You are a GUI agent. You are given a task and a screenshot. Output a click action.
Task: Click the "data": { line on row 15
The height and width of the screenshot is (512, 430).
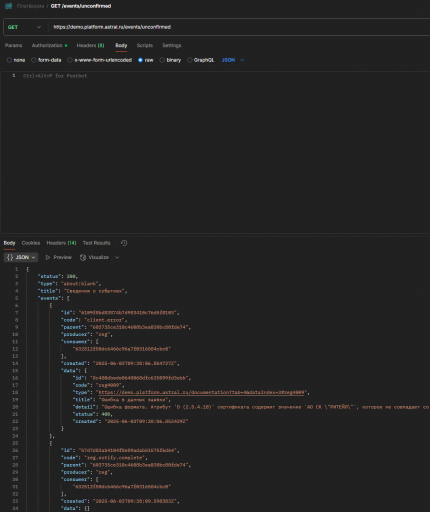click(x=74, y=371)
